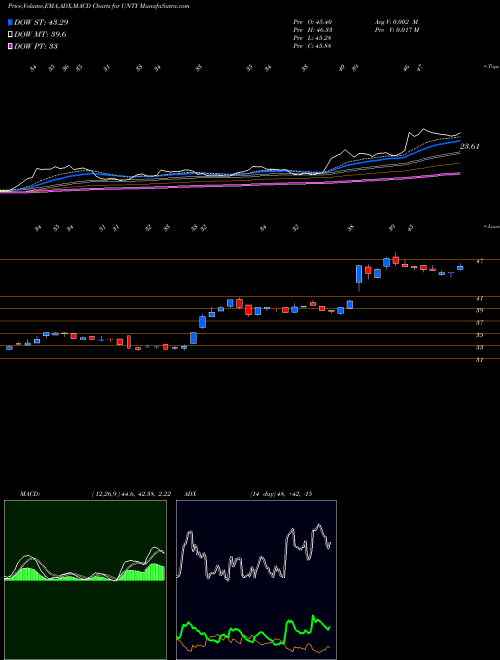Click the 'Pre O: 45.40' value
Viewport: 500px width, 660px height.
pos(314,22)
